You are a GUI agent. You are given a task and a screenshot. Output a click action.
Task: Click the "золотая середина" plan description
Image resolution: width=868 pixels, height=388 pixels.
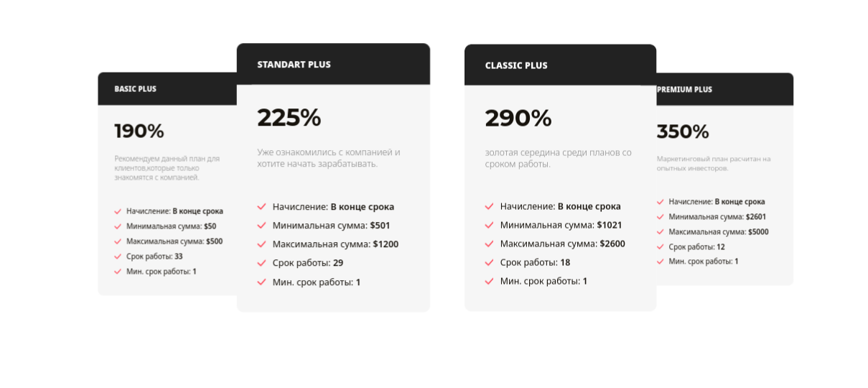[558, 158]
